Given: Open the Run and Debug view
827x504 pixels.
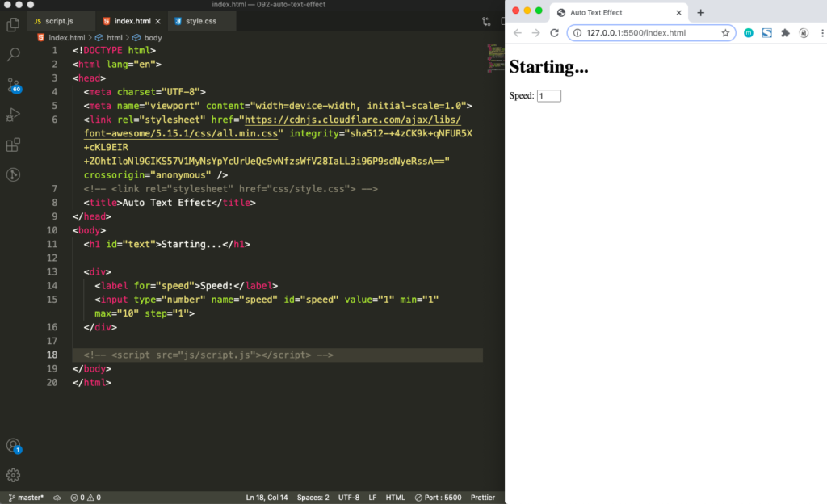Looking at the screenshot, I should point(13,115).
